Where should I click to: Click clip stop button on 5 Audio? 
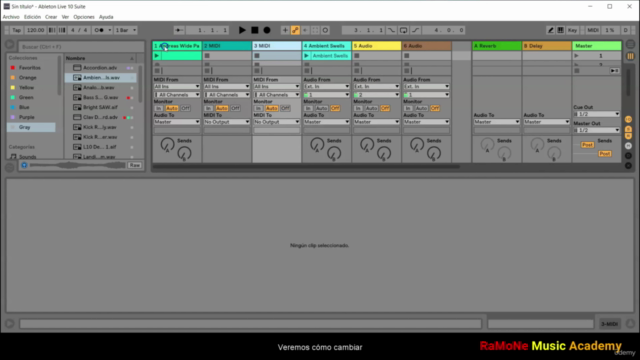[x=357, y=56]
